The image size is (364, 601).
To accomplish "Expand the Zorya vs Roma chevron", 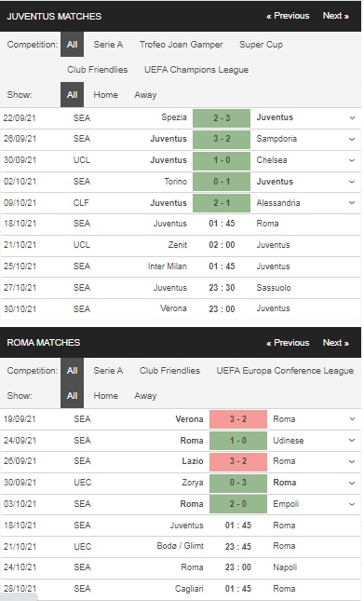I will coord(352,483).
